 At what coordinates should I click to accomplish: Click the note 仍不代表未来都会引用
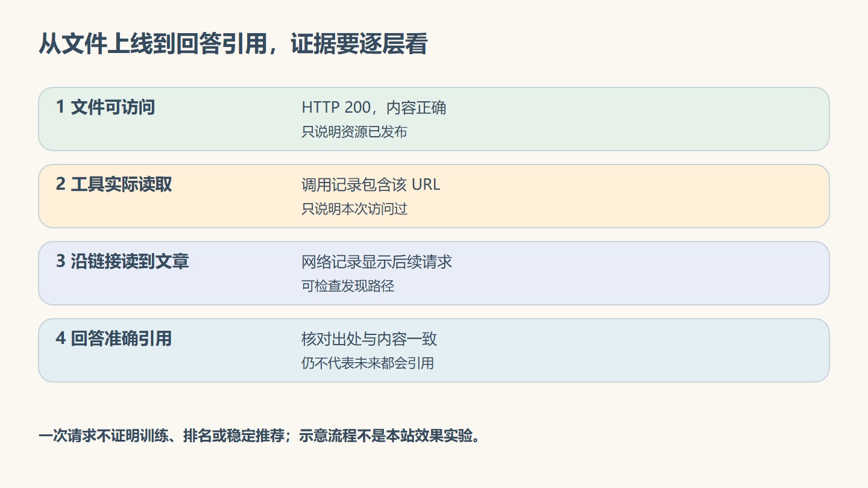[x=368, y=363]
